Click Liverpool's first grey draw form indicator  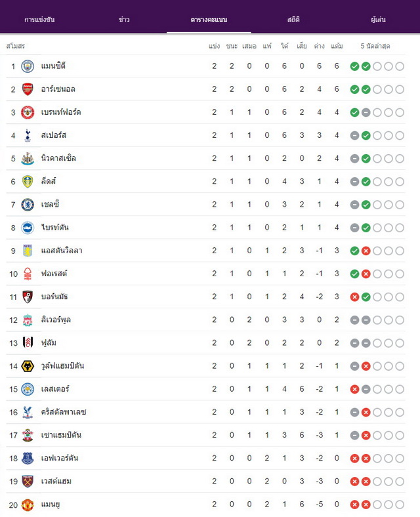coord(355,320)
